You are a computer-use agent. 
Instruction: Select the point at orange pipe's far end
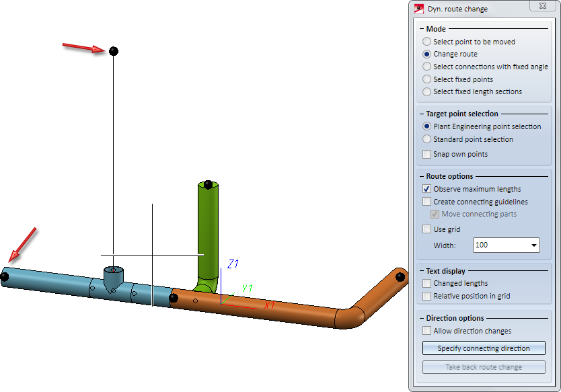click(x=400, y=276)
